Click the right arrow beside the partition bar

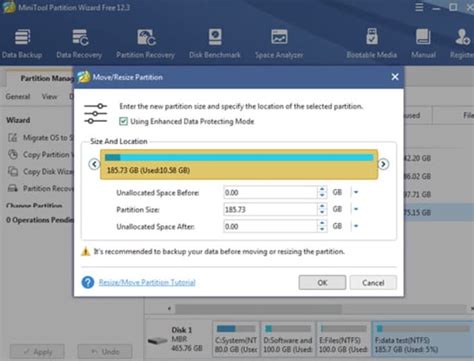tap(383, 164)
